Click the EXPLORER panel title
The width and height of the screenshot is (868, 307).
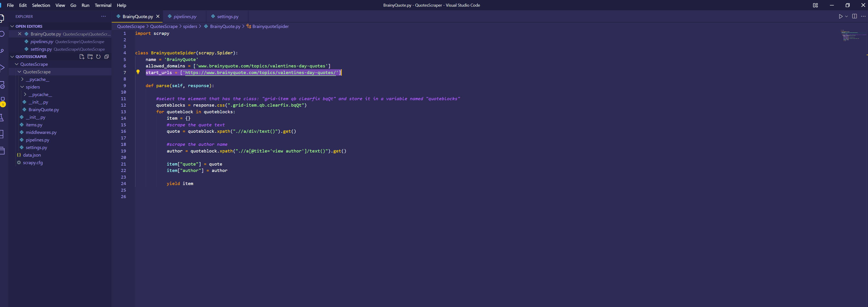(24, 16)
